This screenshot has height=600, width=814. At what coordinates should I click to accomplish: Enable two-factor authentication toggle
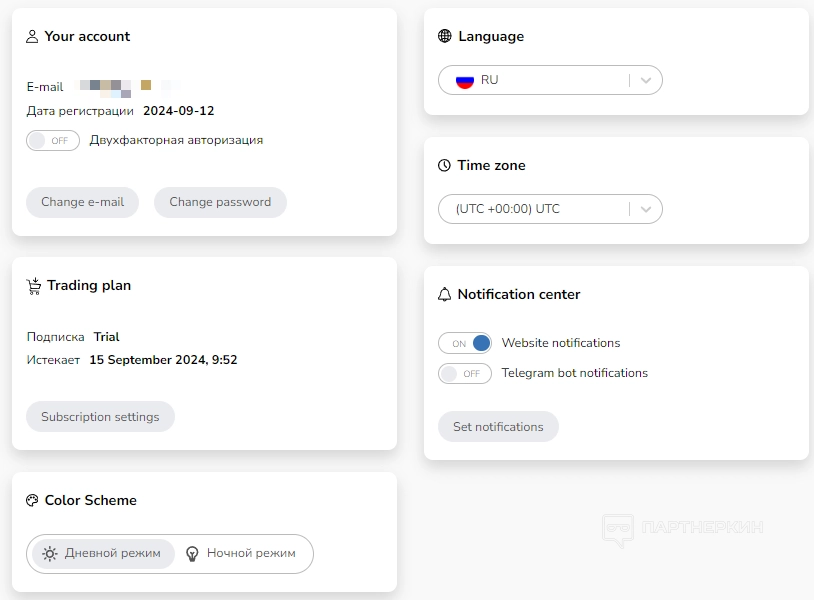coord(53,141)
